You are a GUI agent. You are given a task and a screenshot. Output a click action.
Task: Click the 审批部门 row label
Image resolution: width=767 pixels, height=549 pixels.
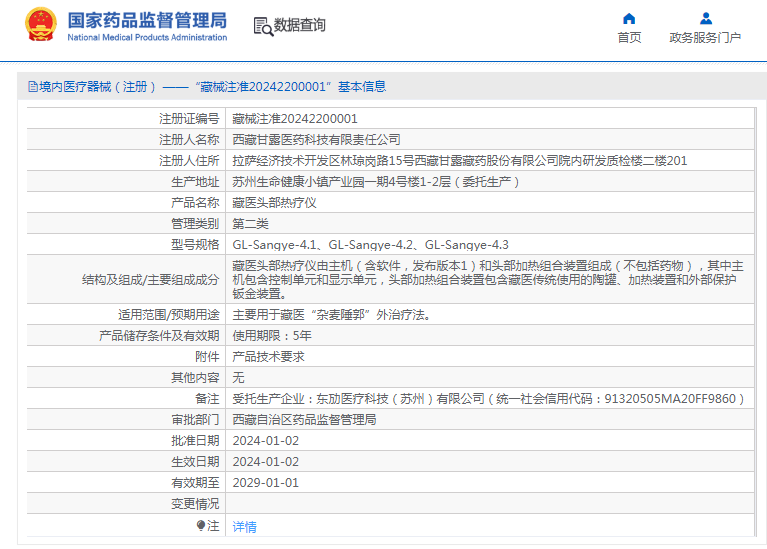coord(195,420)
